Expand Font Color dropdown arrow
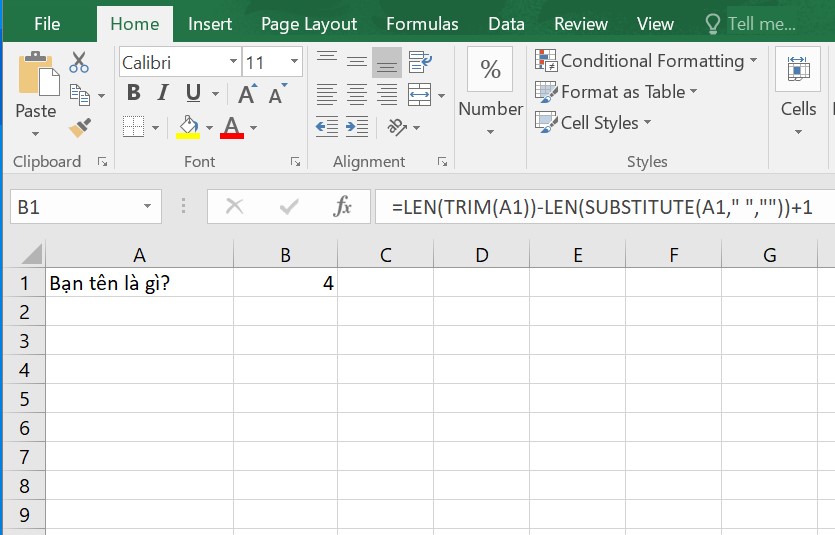Viewport: 835px width, 535px height. [x=253, y=128]
